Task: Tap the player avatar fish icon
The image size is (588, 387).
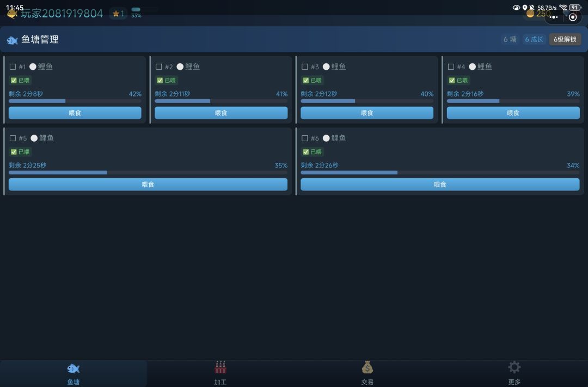Action: (12, 14)
